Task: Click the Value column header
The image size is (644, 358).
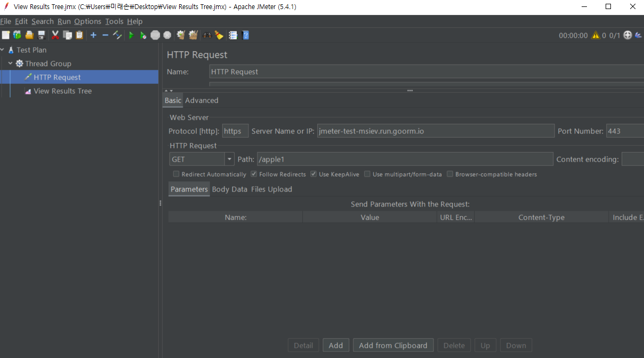Action: (x=369, y=217)
